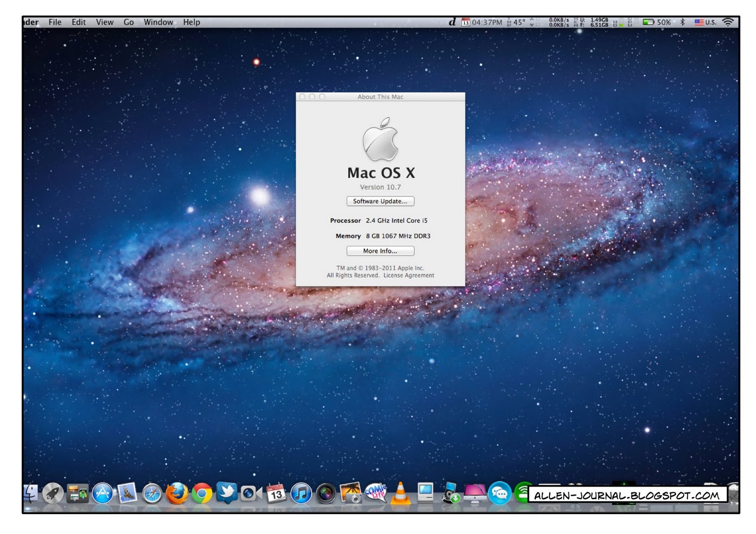
Task: Open Bluetooth status menu
Action: click(682, 22)
